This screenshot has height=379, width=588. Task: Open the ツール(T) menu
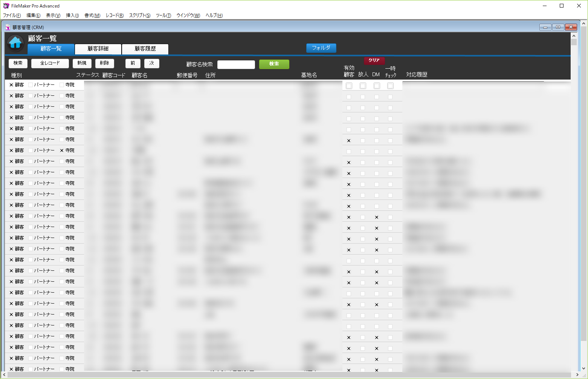tap(163, 15)
